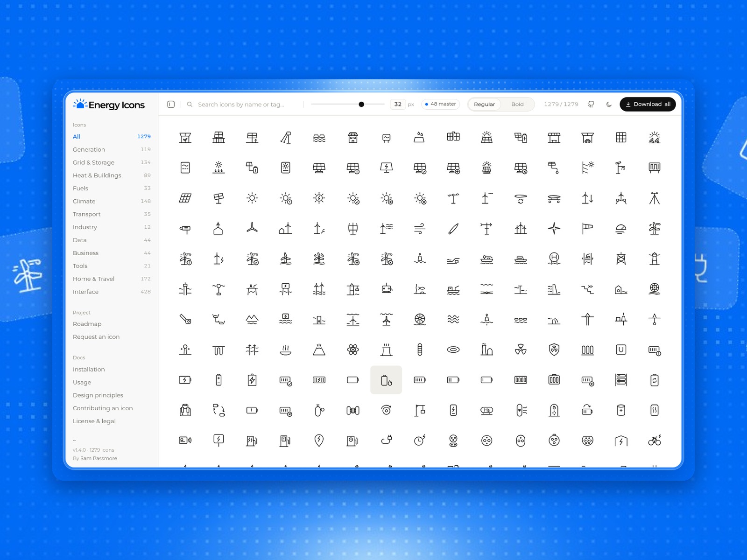
Task: Pick the H2 hydrogen tank icon
Action: (x=487, y=410)
